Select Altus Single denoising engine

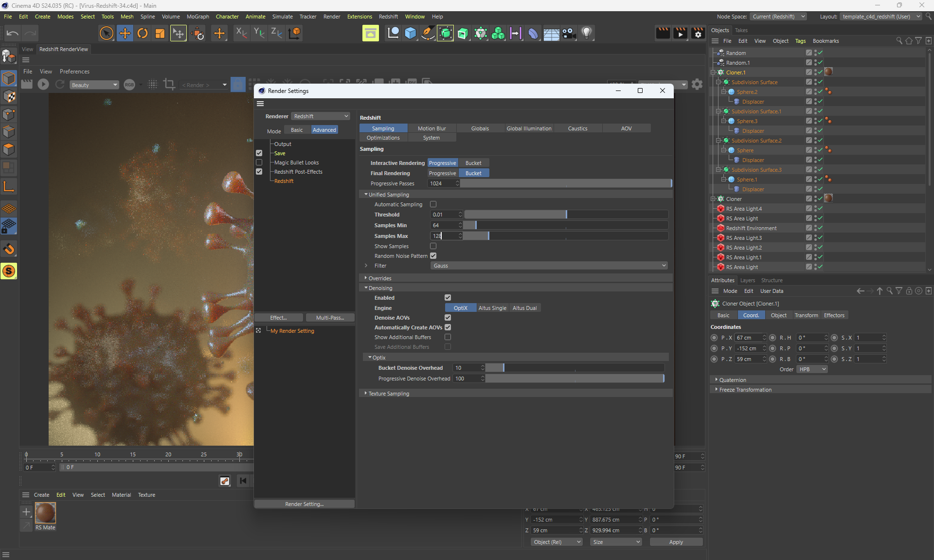point(492,308)
